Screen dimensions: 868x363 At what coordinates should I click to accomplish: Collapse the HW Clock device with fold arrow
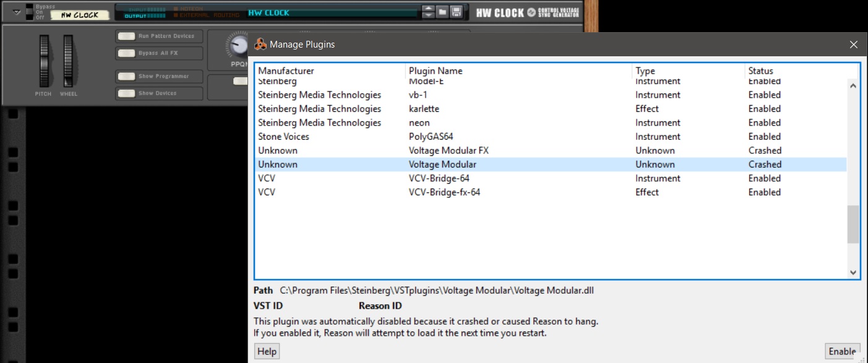click(x=17, y=12)
